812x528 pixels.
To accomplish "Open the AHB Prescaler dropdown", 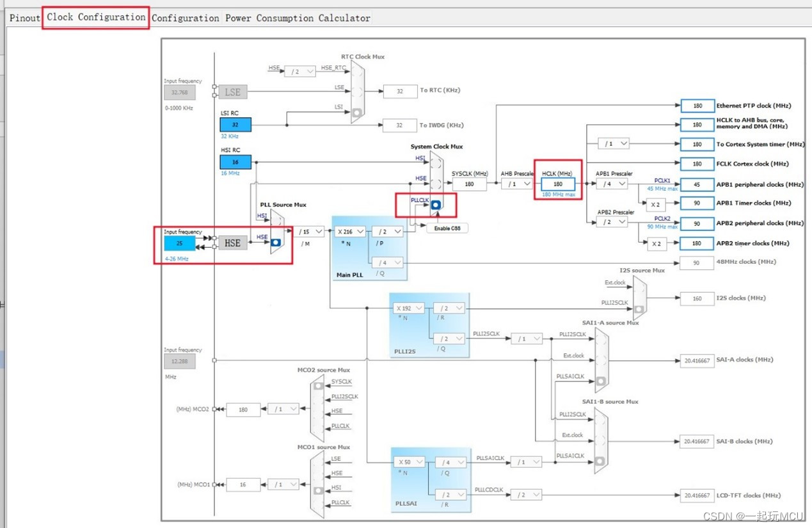I will point(517,184).
